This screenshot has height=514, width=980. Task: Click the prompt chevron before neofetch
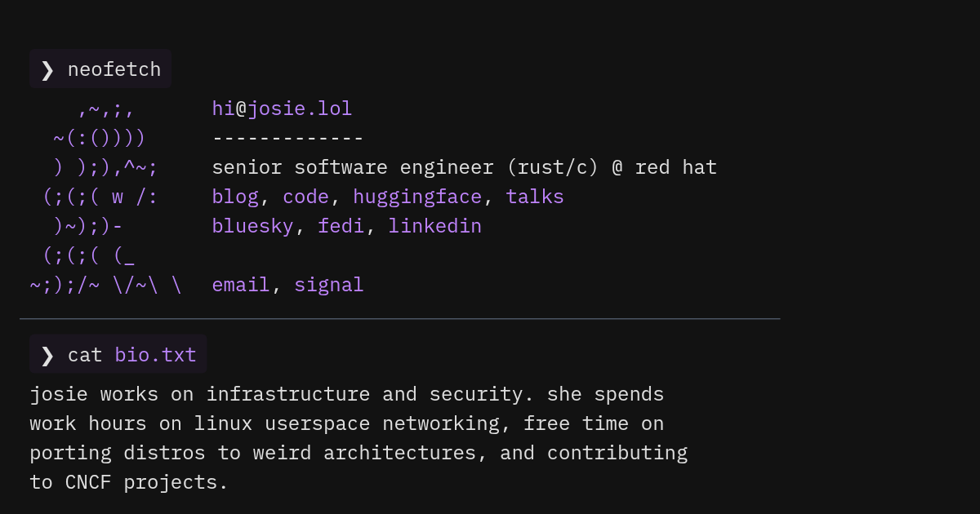(47, 70)
